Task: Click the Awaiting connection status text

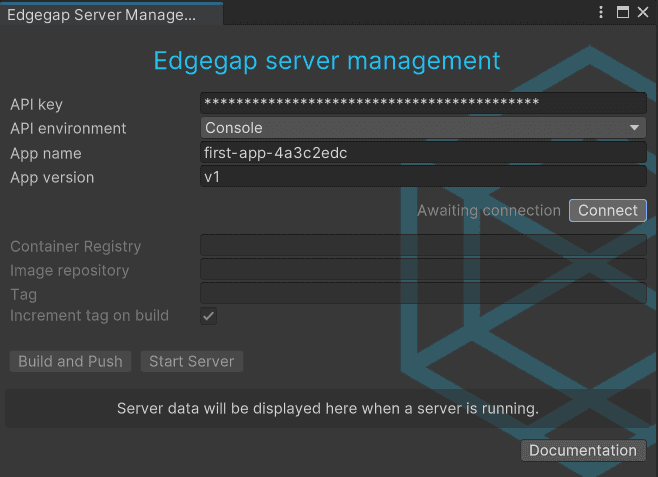Action: click(x=489, y=211)
